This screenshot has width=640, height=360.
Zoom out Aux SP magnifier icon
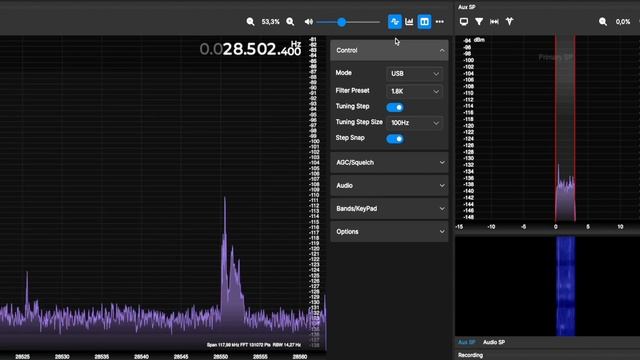[603, 22]
